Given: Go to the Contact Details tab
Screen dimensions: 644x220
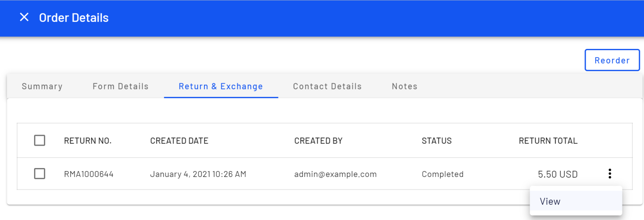Looking at the screenshot, I should 327,86.
